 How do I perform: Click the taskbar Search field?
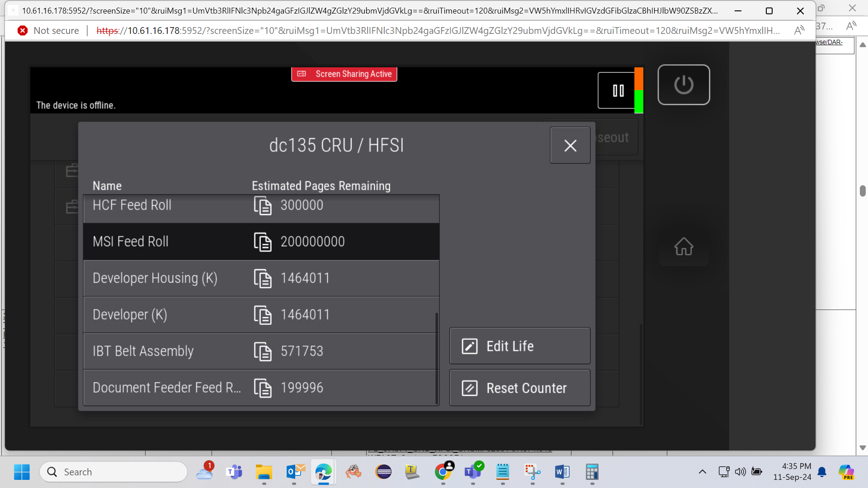tap(113, 472)
